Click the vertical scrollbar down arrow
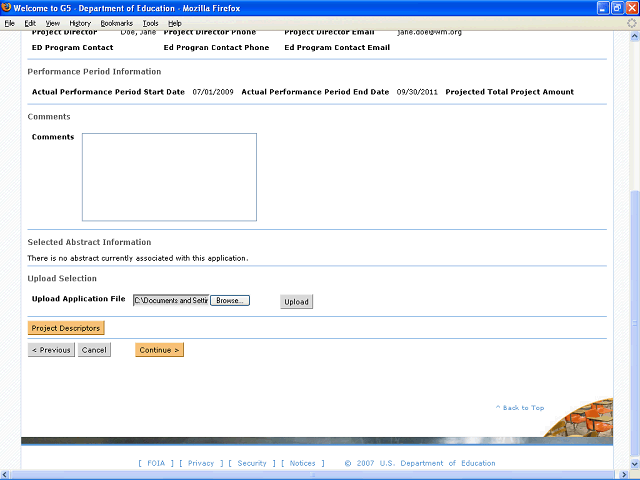Image resolution: width=640 pixels, height=480 pixels. [x=635, y=464]
